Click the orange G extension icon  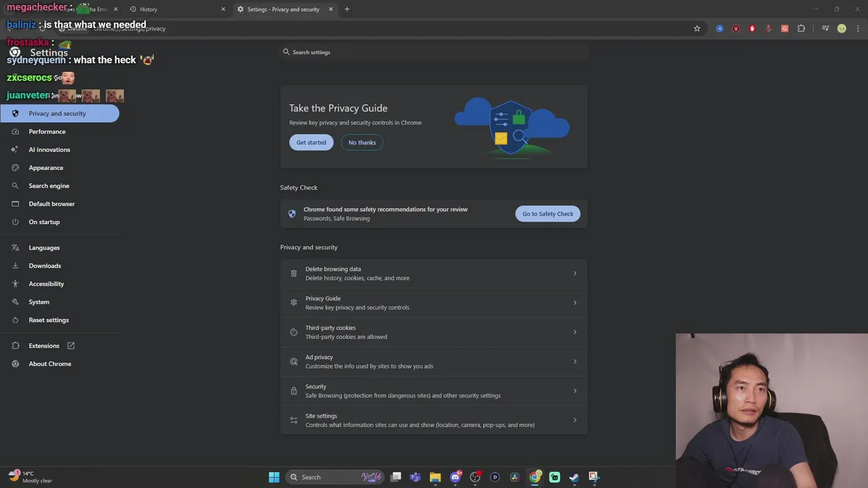point(785,28)
